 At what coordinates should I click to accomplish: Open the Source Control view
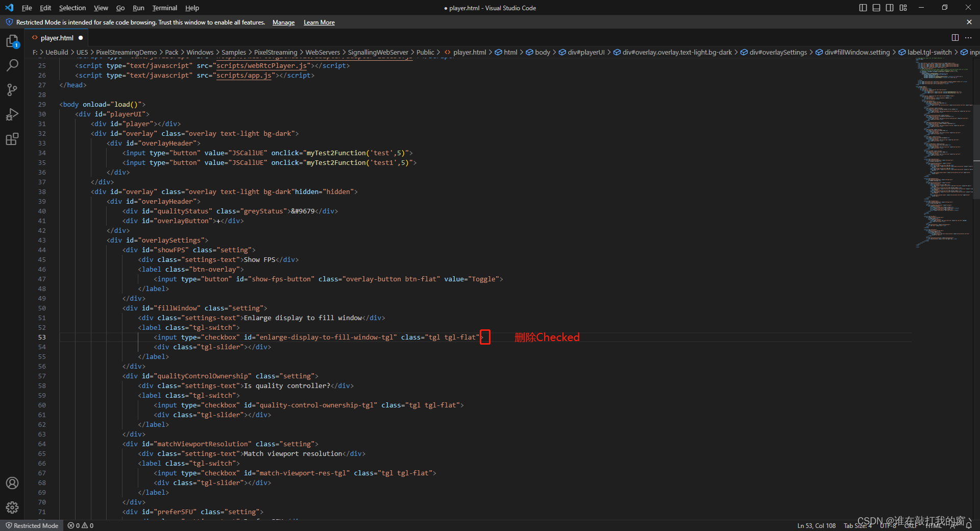12,90
